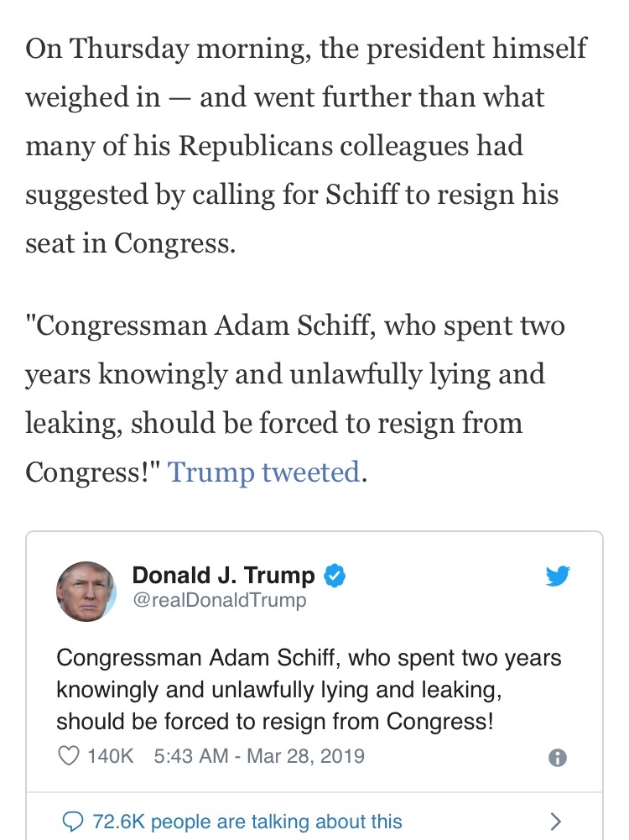The image size is (629, 840).
Task: Click the 140K like count
Action: pos(110,755)
